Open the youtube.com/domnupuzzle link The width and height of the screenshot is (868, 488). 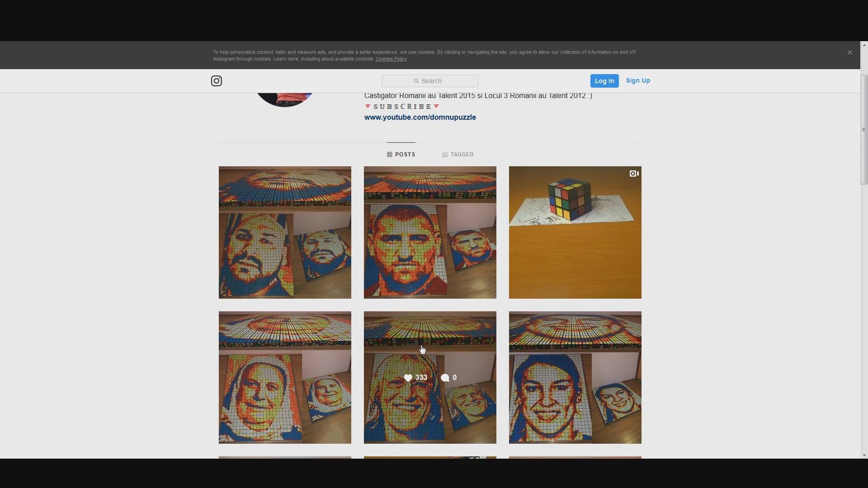(420, 117)
